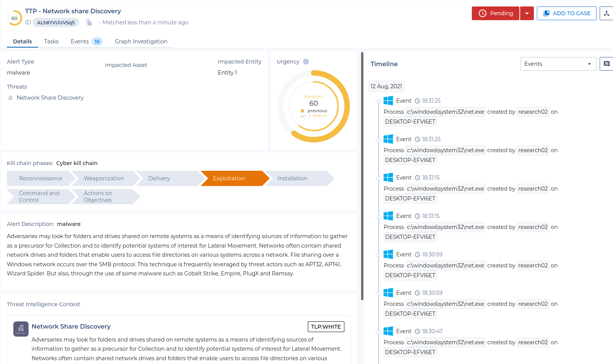Click the Windows icon of the first 18:31:25 event
This screenshot has width=613, height=364.
click(x=388, y=101)
